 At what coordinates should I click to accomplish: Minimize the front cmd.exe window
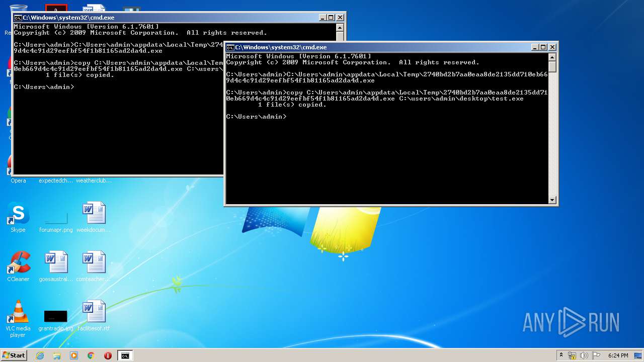coord(535,47)
